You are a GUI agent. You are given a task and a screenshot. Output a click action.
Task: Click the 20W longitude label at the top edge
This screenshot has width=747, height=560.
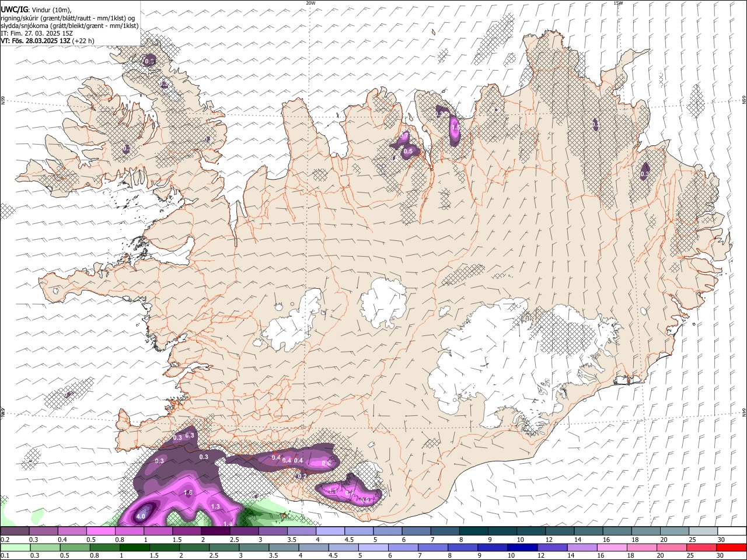(x=310, y=3)
